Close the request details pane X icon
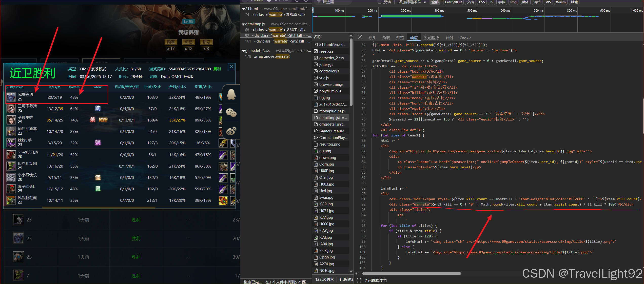Viewport: 644px width, 284px height. point(360,37)
